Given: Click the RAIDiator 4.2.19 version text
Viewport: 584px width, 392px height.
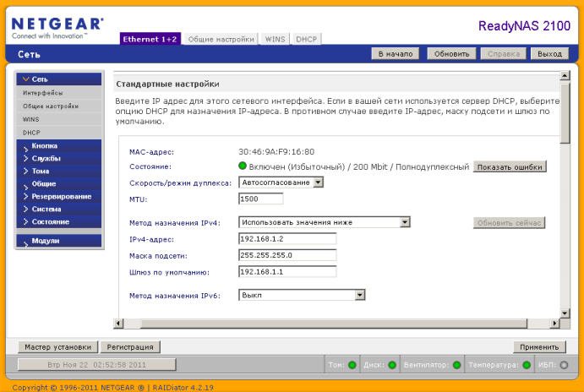Looking at the screenshot, I should click(183, 388).
